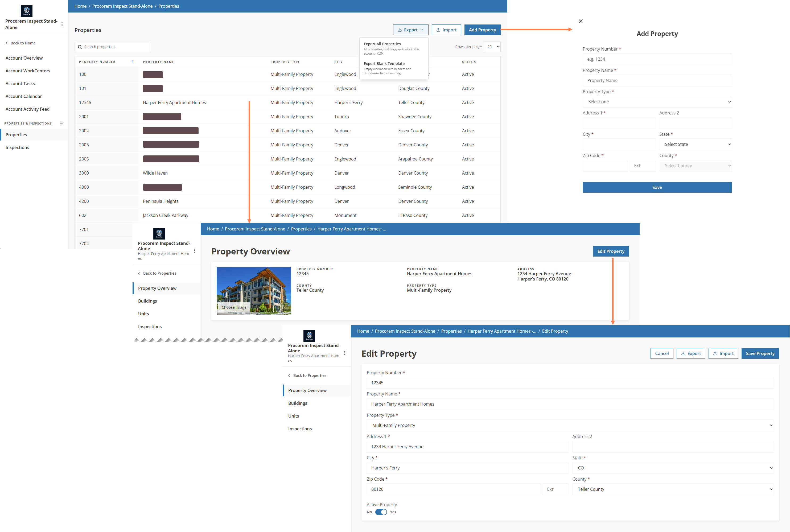The width and height of the screenshot is (790, 532).
Task: Choose Export All Properties menu option
Action: (x=394, y=48)
